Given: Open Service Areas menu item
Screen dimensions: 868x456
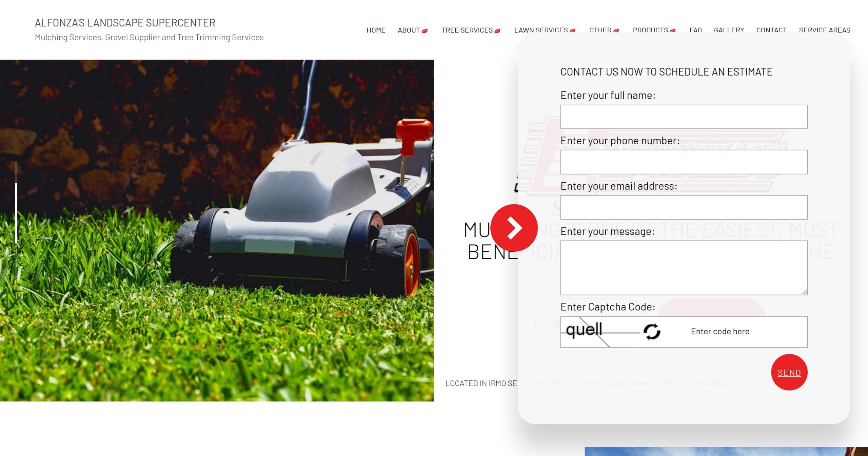Looking at the screenshot, I should point(824,30).
